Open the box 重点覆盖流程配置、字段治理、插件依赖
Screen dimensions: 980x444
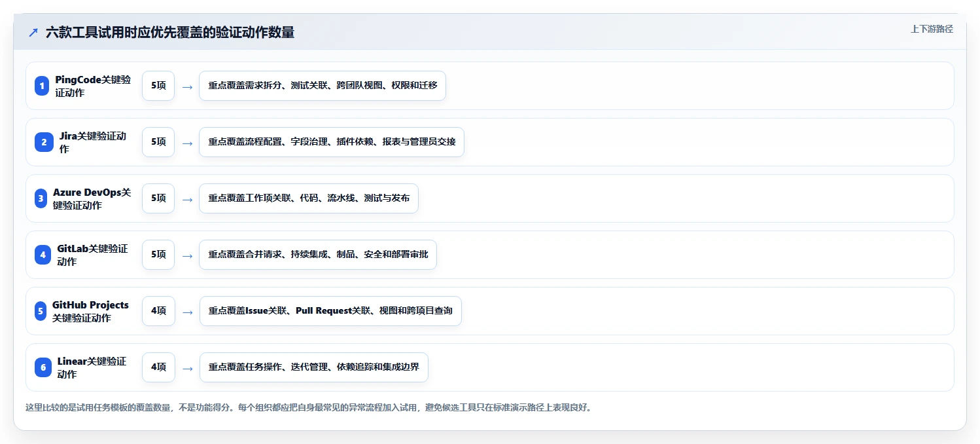point(332,142)
